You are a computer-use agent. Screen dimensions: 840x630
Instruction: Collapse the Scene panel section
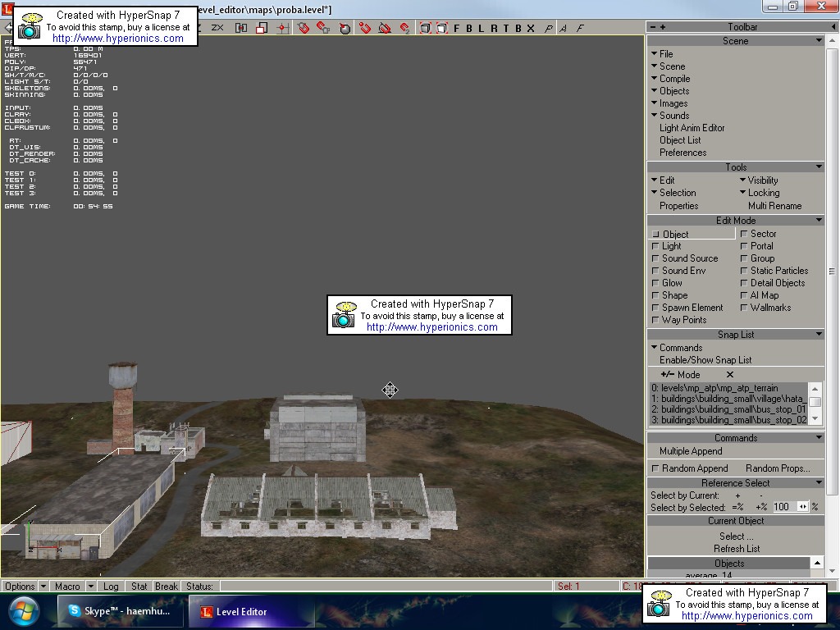click(819, 41)
